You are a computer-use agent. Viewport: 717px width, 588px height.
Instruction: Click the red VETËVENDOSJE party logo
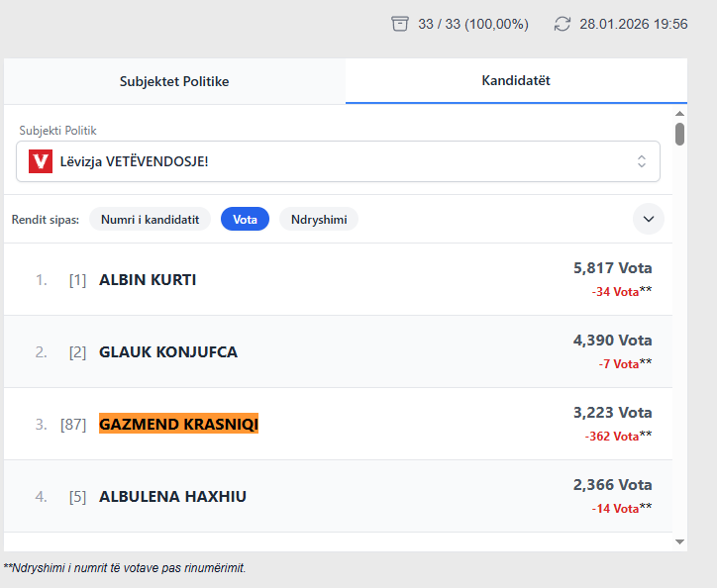pos(41,161)
